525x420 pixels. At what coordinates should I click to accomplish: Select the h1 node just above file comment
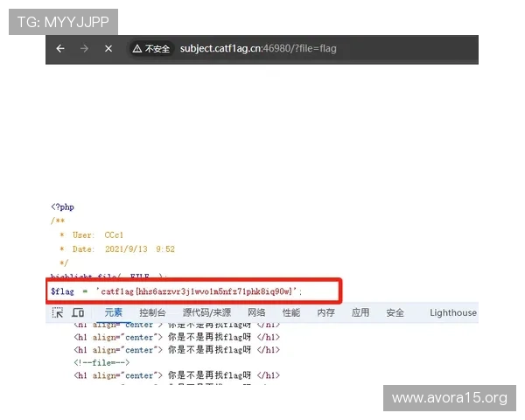pos(175,349)
